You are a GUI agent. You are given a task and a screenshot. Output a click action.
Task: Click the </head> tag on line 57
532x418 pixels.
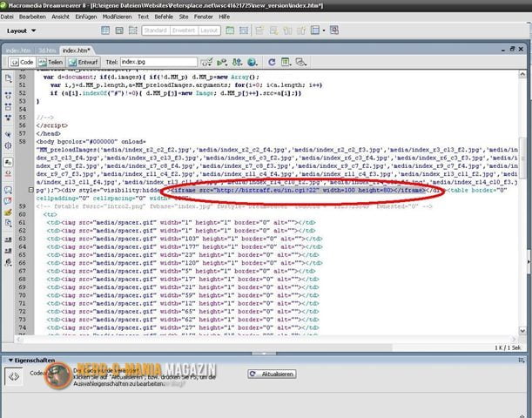pos(49,134)
